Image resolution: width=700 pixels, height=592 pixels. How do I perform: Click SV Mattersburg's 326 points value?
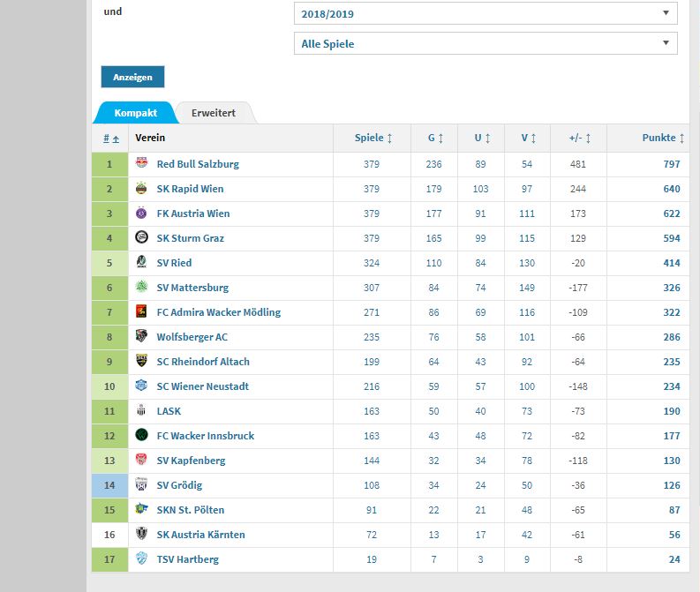tap(672, 288)
